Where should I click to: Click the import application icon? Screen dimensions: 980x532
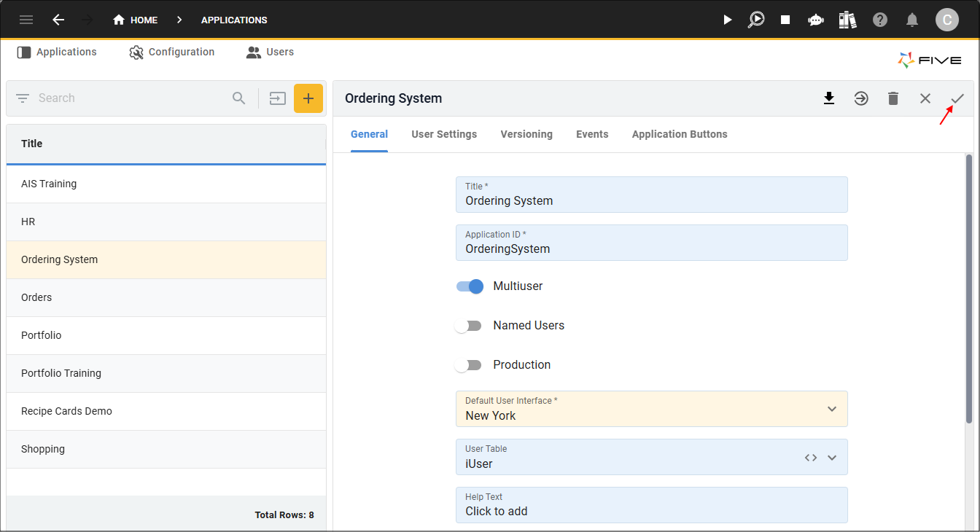[x=277, y=98]
